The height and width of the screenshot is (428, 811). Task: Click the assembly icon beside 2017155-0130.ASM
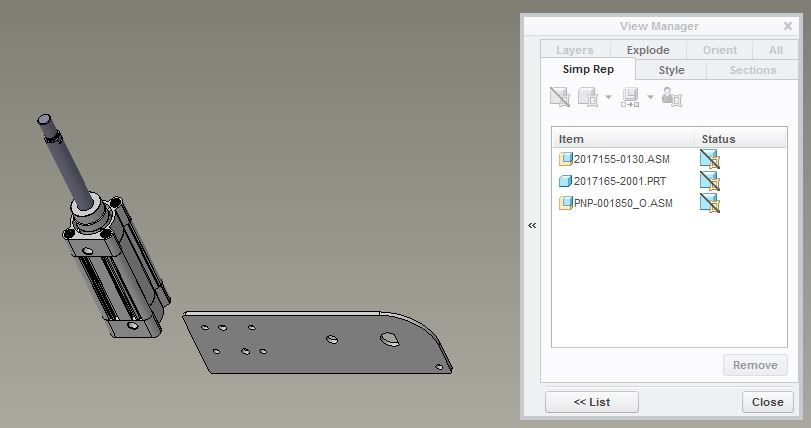click(566, 159)
